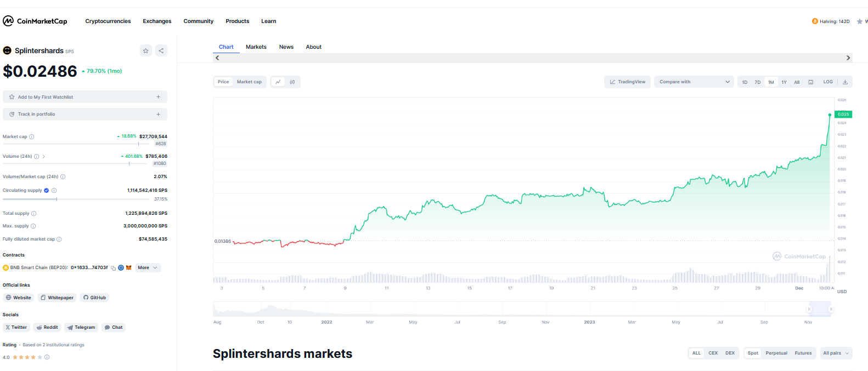
Task: Click the CoinMarketCap logo
Action: (x=35, y=21)
